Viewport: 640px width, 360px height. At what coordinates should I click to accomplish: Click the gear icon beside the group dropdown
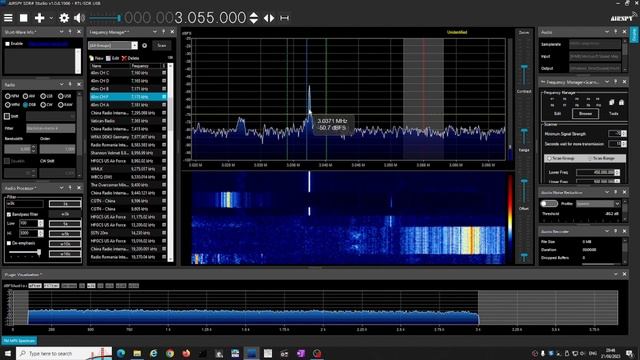tap(144, 45)
